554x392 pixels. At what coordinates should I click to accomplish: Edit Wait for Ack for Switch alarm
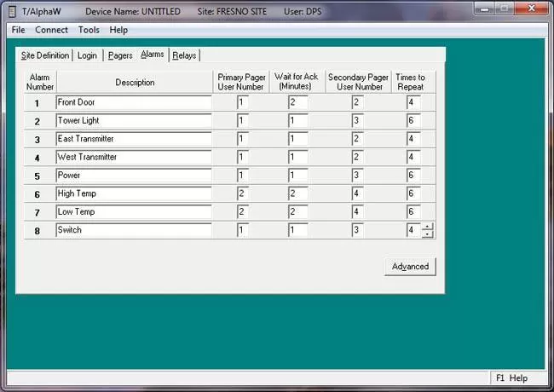point(297,230)
